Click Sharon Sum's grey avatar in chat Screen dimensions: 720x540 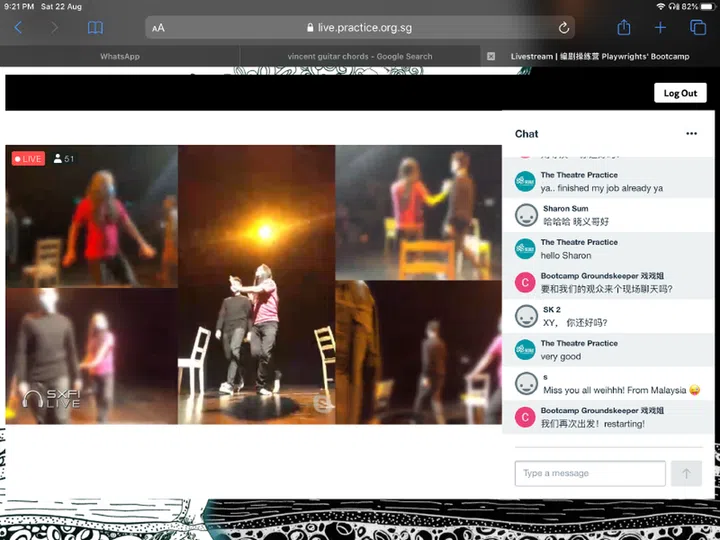tap(526, 215)
